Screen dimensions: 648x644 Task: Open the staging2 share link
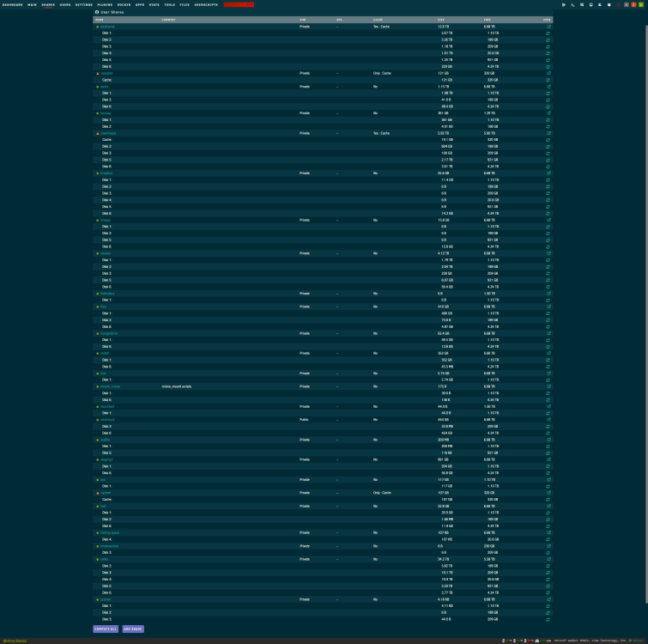coord(106,459)
